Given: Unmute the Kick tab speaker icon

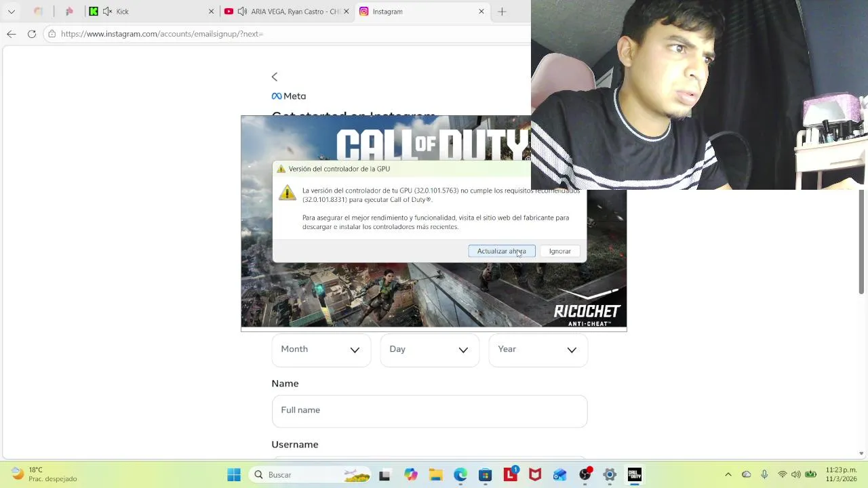Looking at the screenshot, I should (107, 12).
